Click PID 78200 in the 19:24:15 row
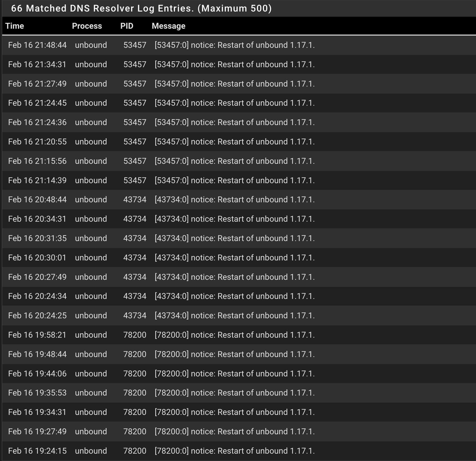Image resolution: width=476 pixels, height=461 pixels. click(135, 451)
